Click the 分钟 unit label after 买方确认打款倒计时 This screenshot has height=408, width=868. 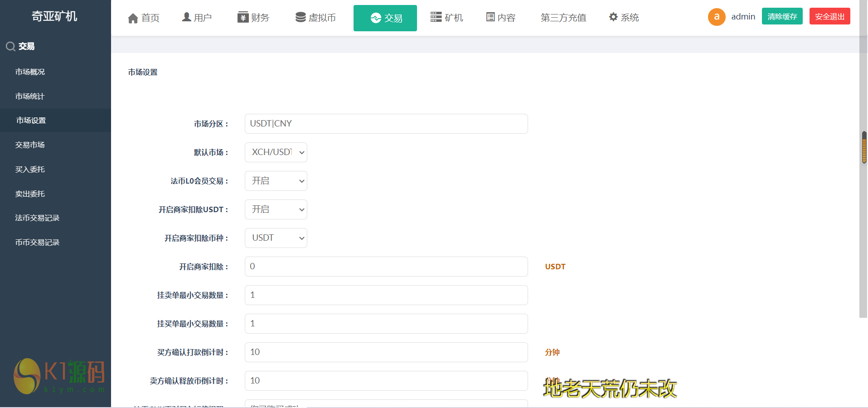click(552, 352)
